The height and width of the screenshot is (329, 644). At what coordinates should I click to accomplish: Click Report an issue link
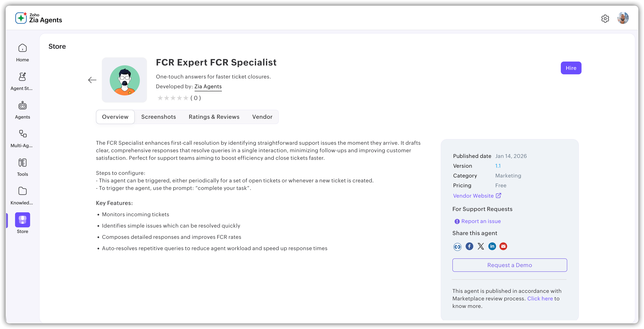[481, 221]
